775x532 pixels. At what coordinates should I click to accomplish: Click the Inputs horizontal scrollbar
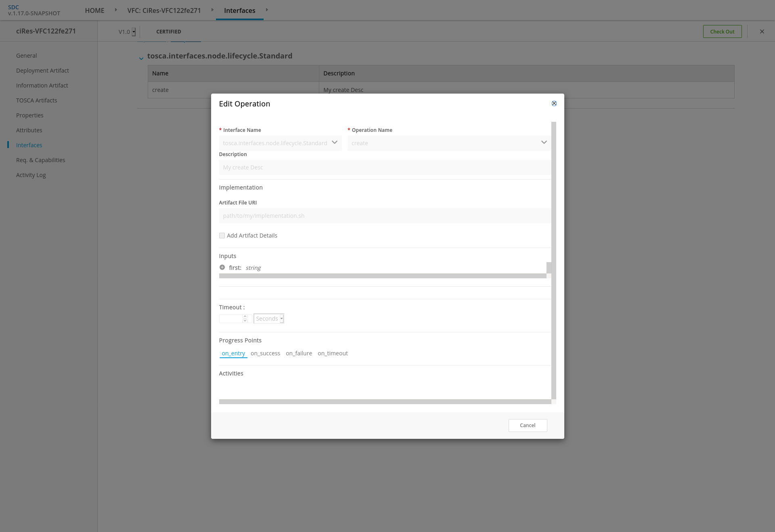[x=383, y=276]
